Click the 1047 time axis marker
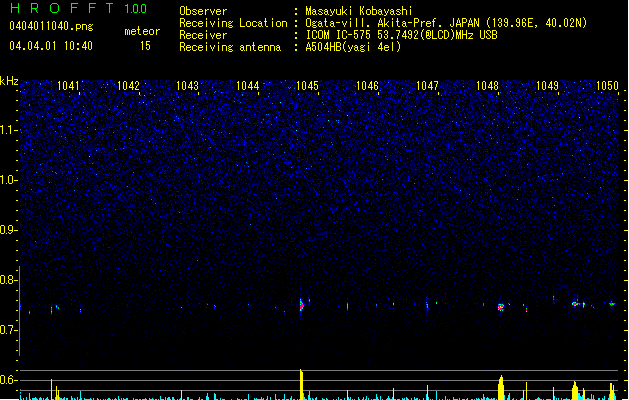Viewport: 629px width, 400px height. (x=427, y=86)
